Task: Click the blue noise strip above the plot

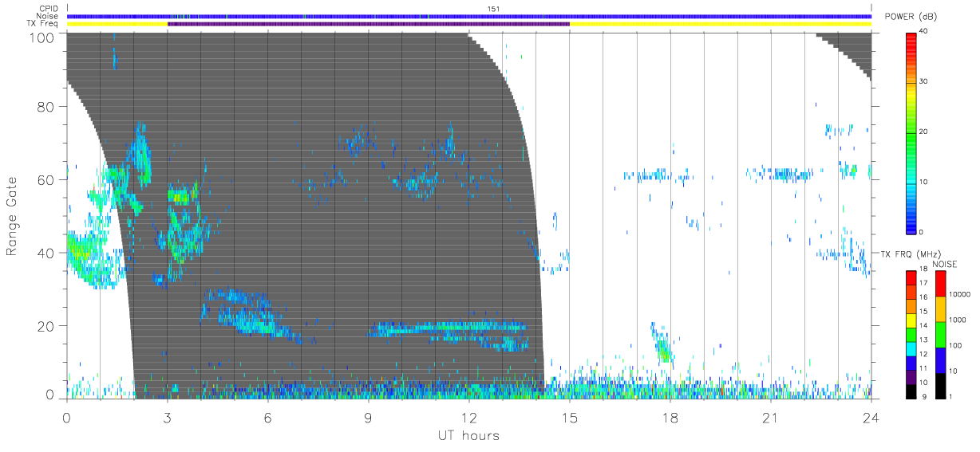Action: 469,16
